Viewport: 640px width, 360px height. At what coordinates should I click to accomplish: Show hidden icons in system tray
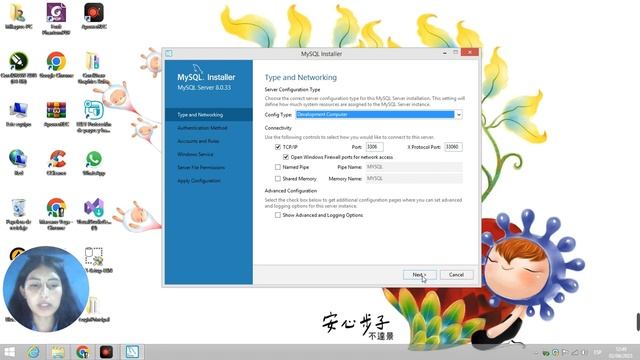pos(536,353)
